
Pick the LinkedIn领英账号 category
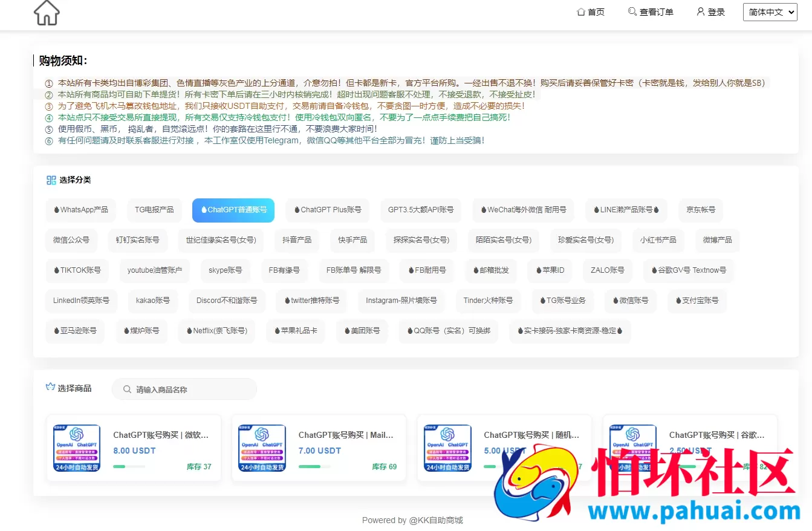point(82,301)
